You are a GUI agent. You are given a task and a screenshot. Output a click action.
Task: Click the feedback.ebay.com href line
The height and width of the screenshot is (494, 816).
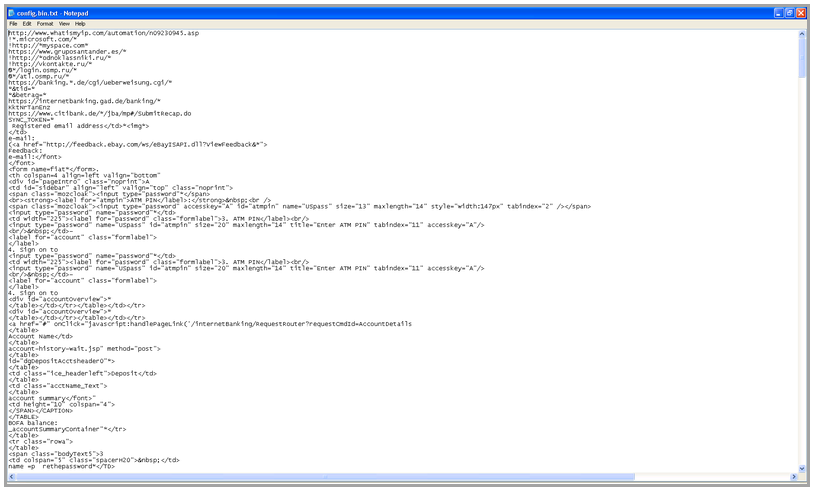click(138, 144)
